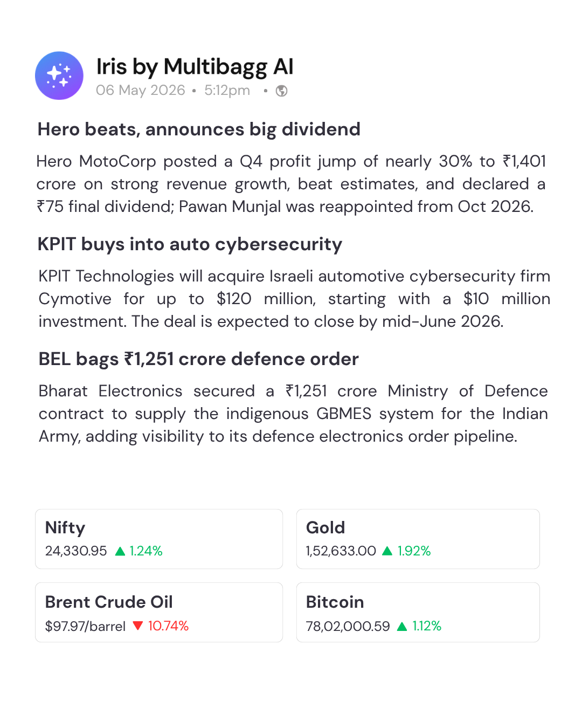Viewport: 582px width, 728px height.
Task: Click the 06 May 2026 post date
Action: pyautogui.click(x=141, y=90)
